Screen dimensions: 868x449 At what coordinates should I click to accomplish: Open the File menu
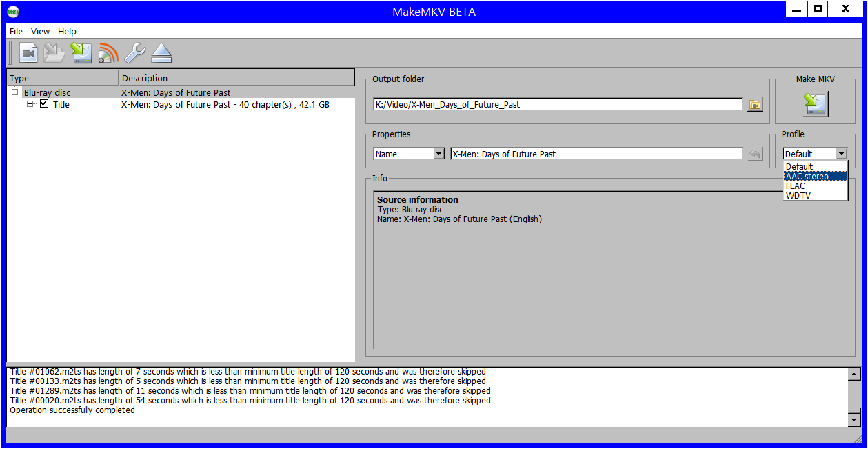pos(16,31)
